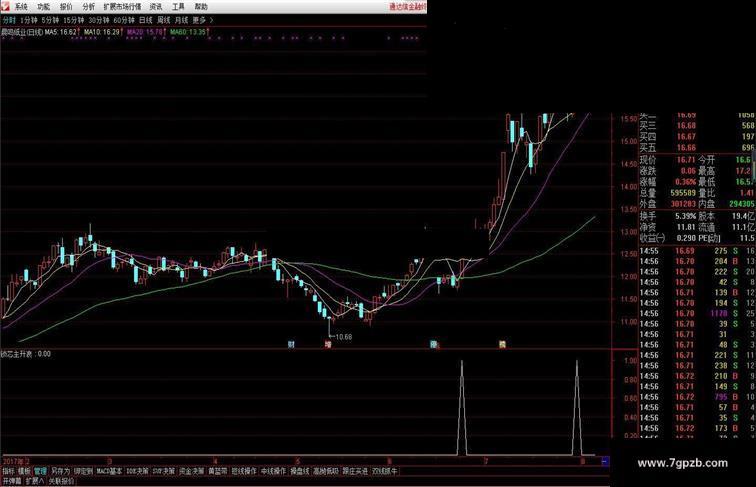Select the 2016抓牛 indicator tab
Screen dimensions: 756x487
(x=385, y=471)
